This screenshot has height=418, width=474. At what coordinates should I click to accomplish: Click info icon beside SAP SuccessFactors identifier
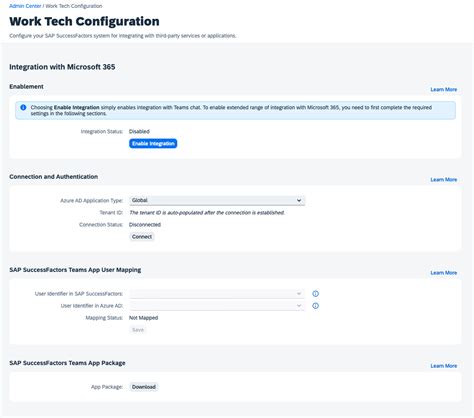(x=315, y=294)
